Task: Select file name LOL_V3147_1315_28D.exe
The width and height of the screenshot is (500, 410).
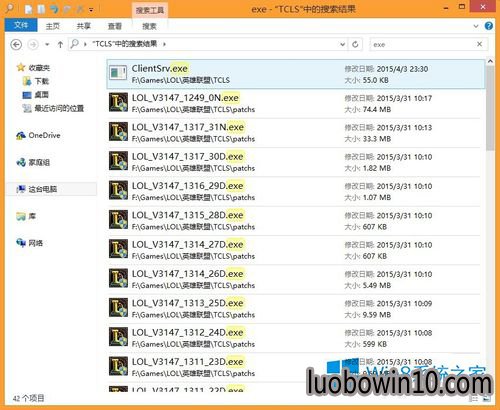Action: (x=188, y=215)
